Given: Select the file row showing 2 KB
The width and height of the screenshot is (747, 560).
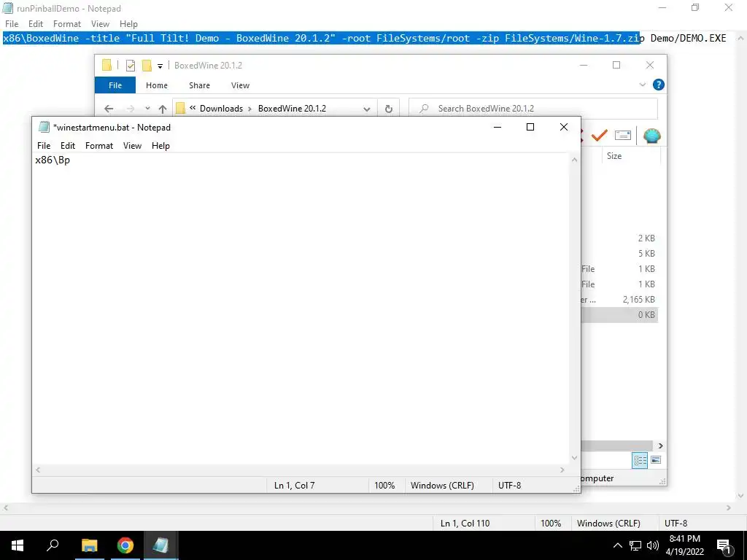Looking at the screenshot, I should point(620,238).
